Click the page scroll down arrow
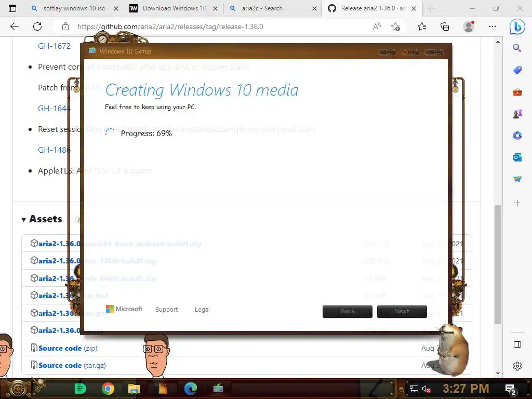Viewport: 532px width, 399px height. point(498,374)
